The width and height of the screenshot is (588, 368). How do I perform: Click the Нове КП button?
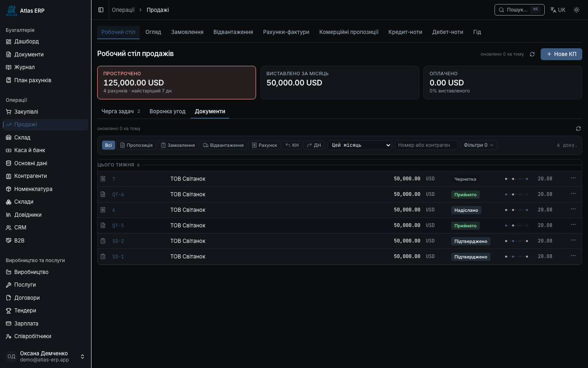[x=561, y=54]
